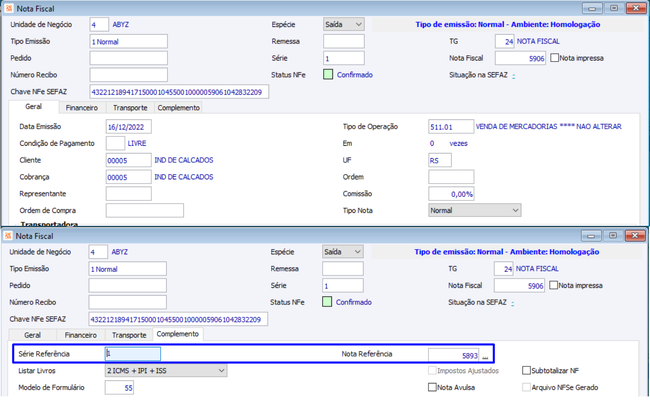
Task: Toggle Nota impressa checkbox in lower window
Action: [x=553, y=285]
